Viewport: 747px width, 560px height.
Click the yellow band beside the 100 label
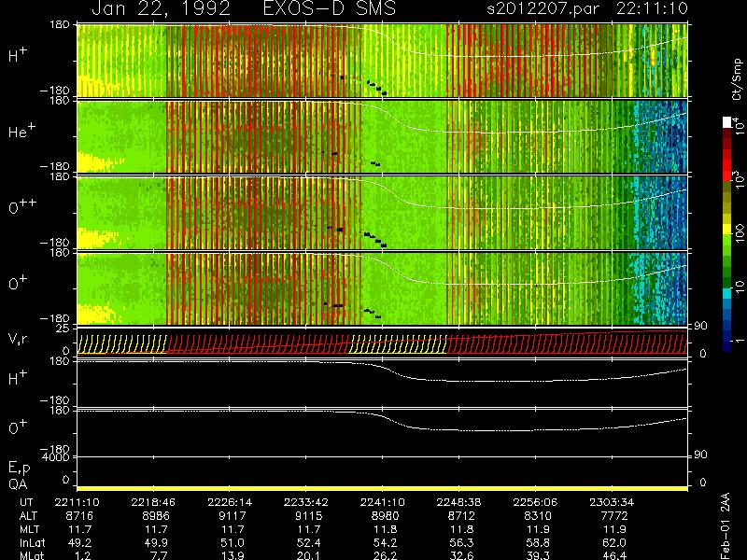click(727, 230)
